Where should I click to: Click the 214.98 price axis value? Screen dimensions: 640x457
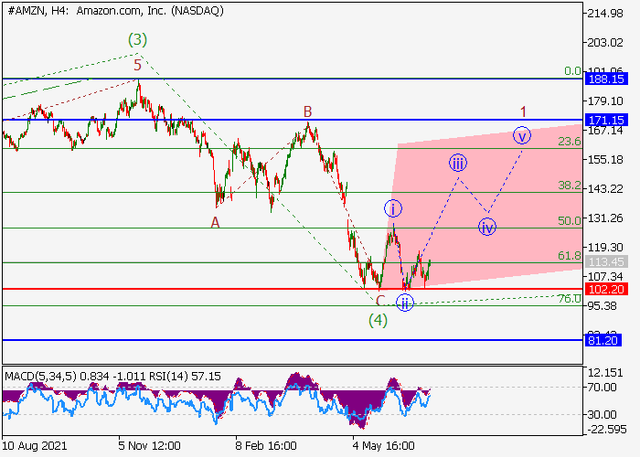point(605,13)
